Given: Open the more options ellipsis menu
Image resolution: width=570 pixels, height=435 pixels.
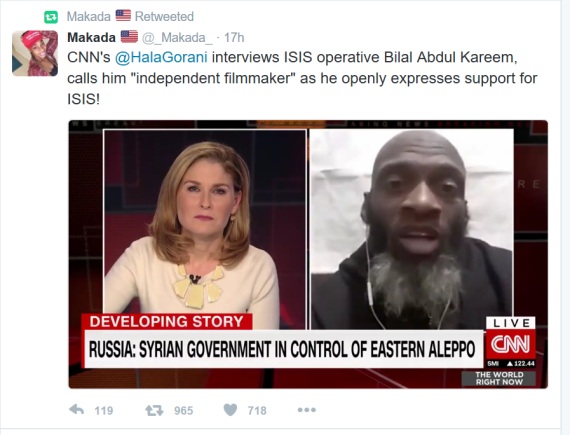Looking at the screenshot, I should pyautogui.click(x=306, y=410).
